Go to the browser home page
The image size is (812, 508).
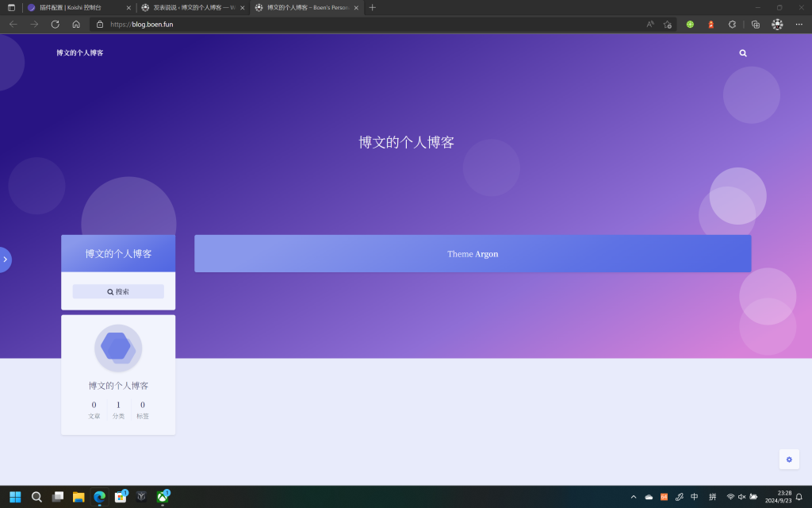(x=76, y=25)
